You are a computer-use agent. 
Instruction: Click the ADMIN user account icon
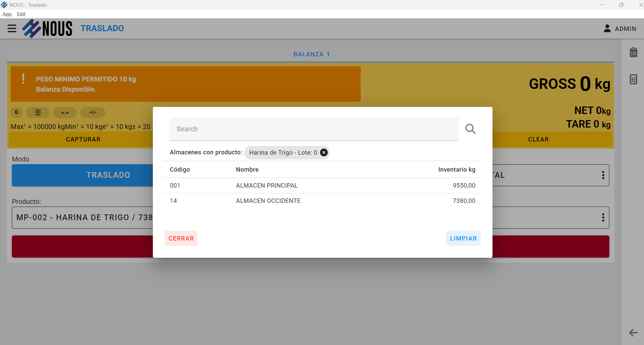(x=607, y=28)
